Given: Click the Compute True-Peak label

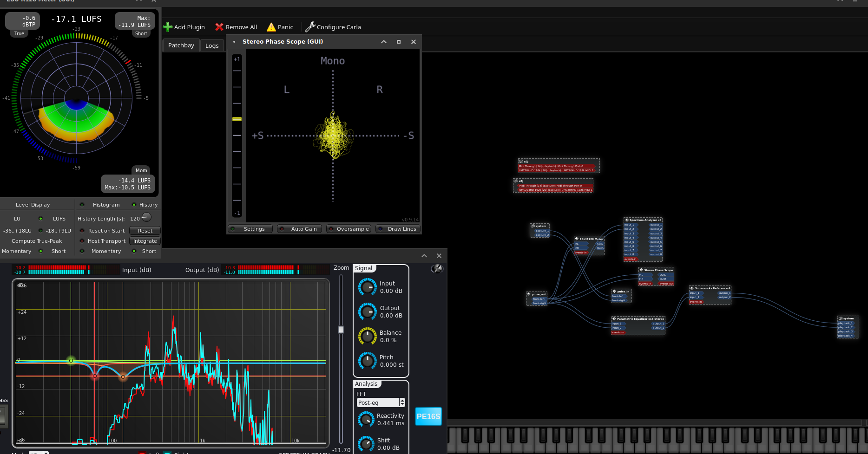Looking at the screenshot, I should coord(37,241).
